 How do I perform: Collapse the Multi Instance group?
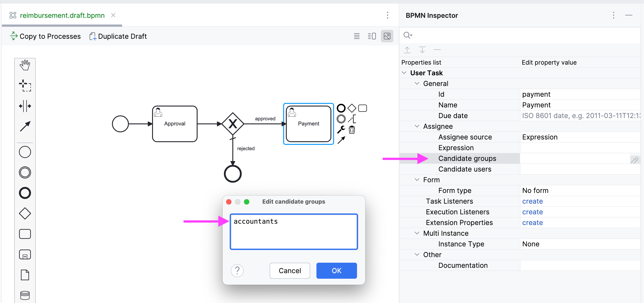click(417, 233)
